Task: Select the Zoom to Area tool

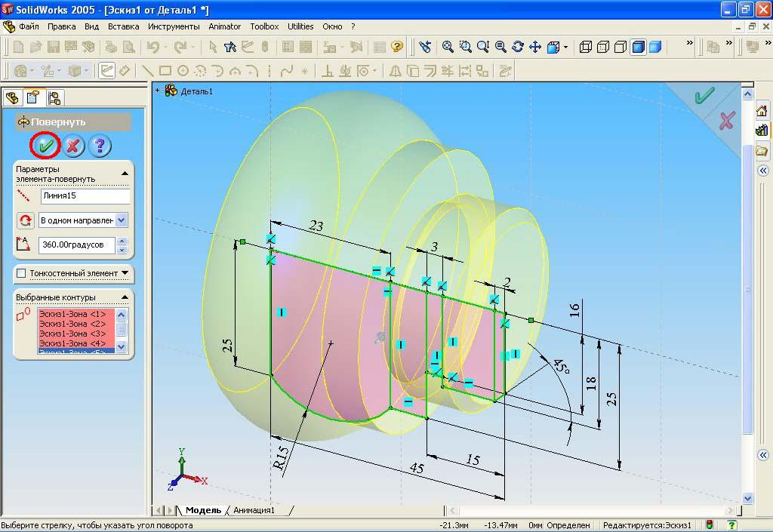Action: click(465, 47)
